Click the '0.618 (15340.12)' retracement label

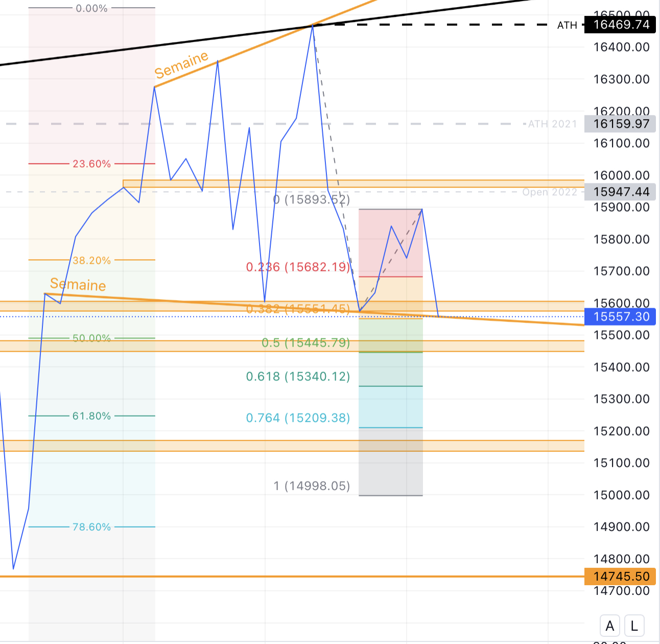click(298, 376)
